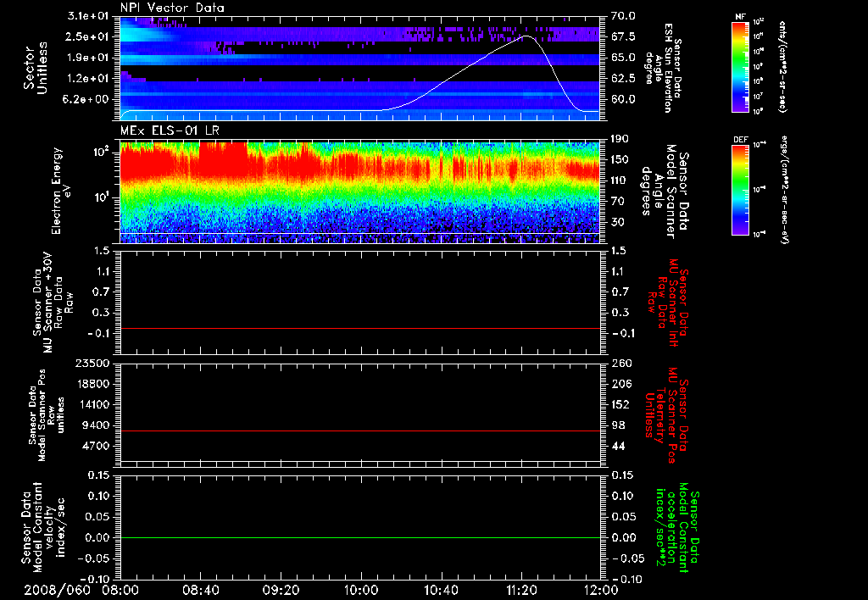The height and width of the screenshot is (600, 868).
Task: Click the green 'Model Constant acceleration' axis label
Action: pos(676,528)
